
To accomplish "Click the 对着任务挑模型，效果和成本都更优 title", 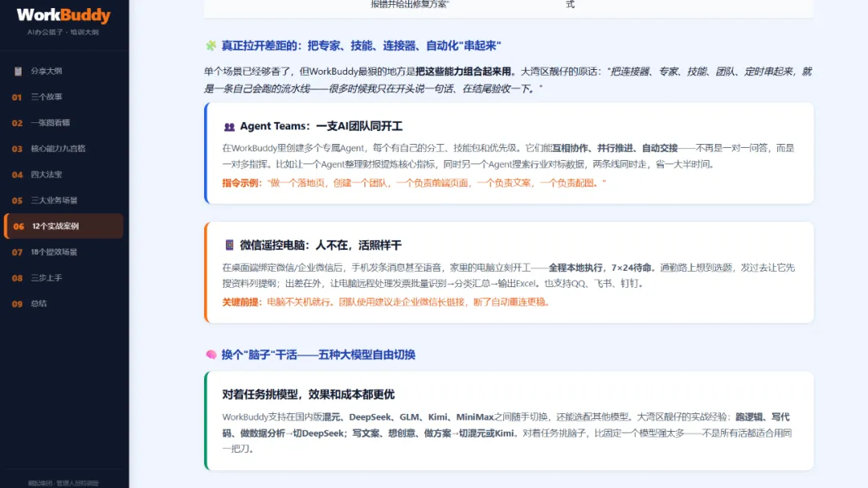I will coord(309,395).
